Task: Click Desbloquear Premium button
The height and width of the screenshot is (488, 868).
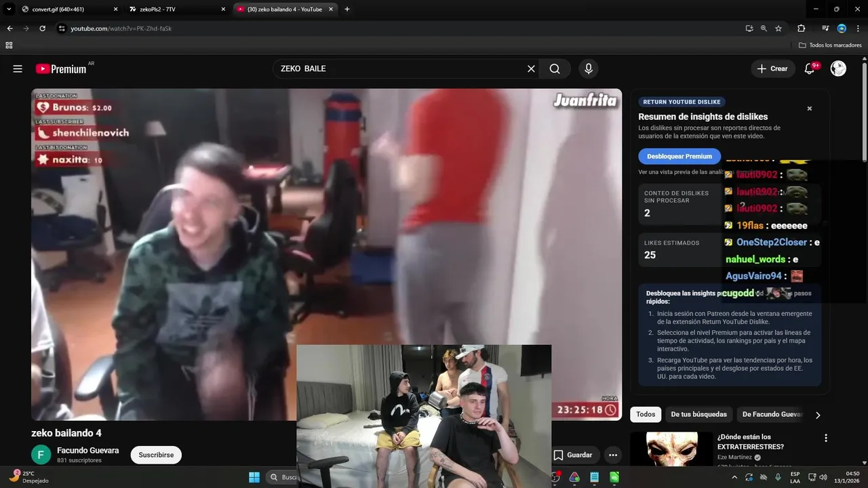Action: [679, 156]
